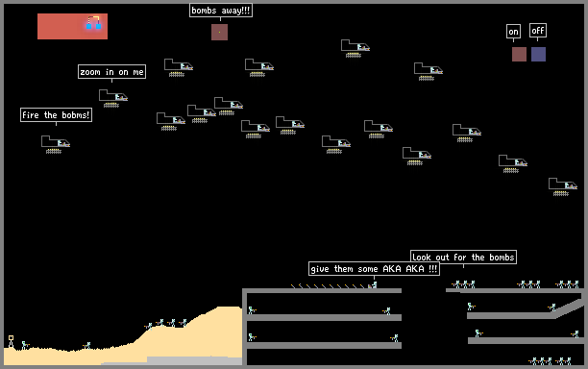Screen dimensions: 588x369
Task: Toggle the red square under "on"
Action: pyautogui.click(x=519, y=55)
